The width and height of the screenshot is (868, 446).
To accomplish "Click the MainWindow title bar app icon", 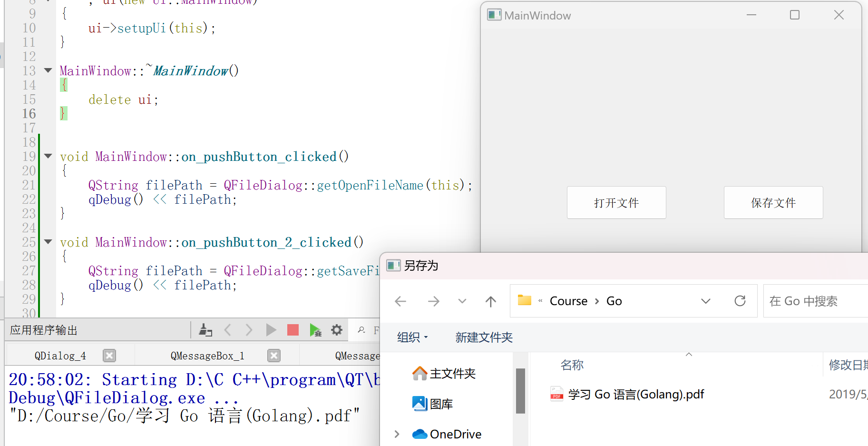I will (x=494, y=15).
